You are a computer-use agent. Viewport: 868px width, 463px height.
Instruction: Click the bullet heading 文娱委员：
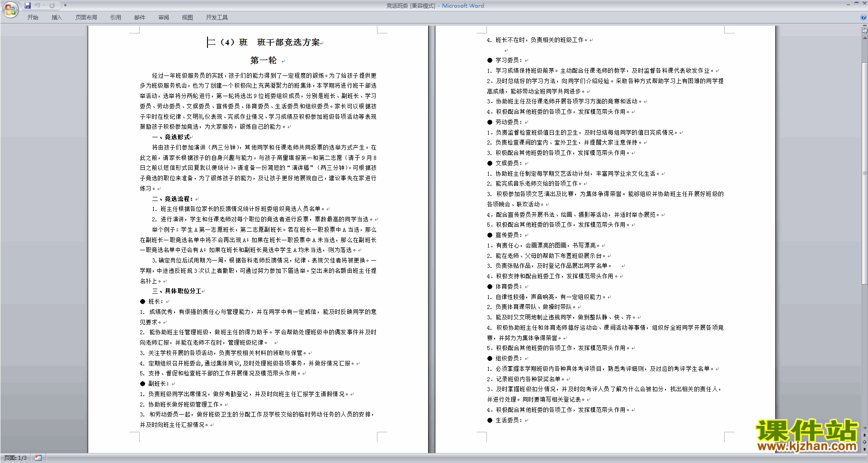[509, 163]
